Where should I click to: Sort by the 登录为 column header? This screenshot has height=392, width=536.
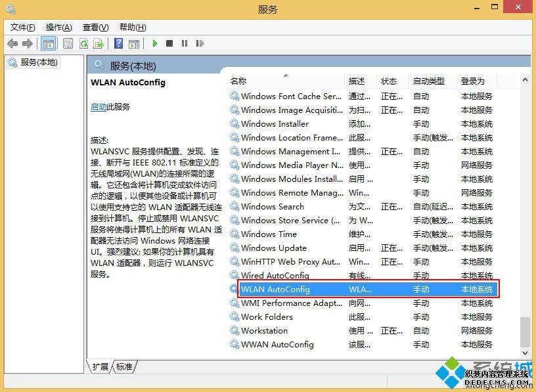[x=476, y=81]
